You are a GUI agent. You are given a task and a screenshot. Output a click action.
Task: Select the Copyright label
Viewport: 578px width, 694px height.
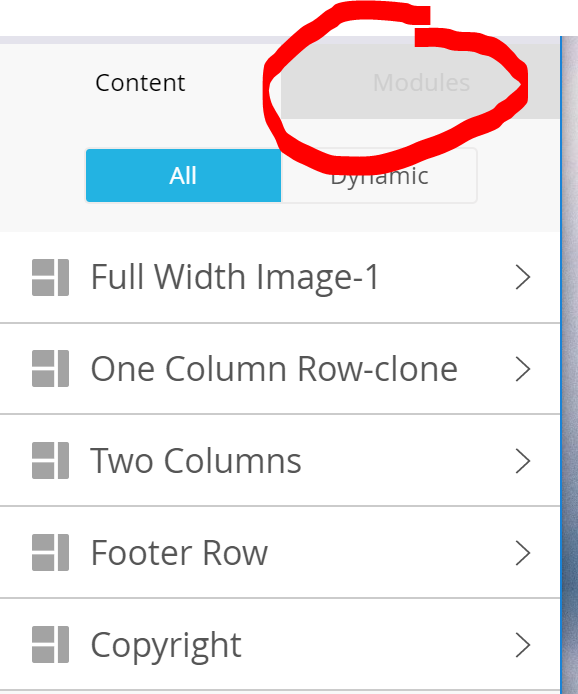click(166, 646)
